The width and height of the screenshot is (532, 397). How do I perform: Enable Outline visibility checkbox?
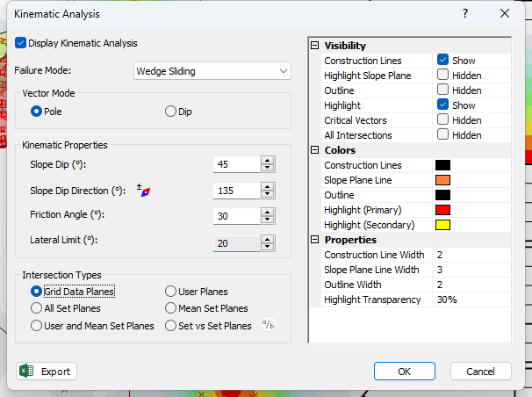(x=442, y=90)
